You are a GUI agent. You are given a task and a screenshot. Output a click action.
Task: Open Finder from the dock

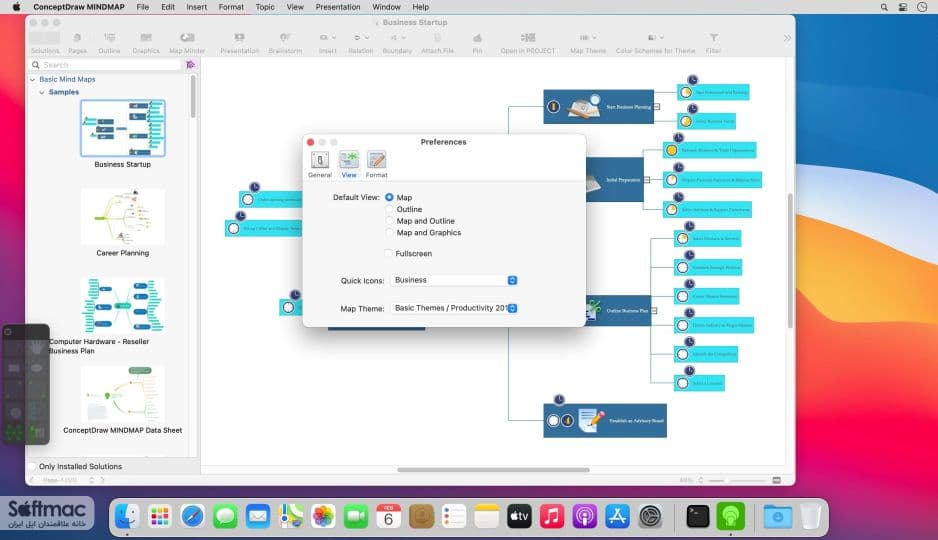pyautogui.click(x=127, y=516)
